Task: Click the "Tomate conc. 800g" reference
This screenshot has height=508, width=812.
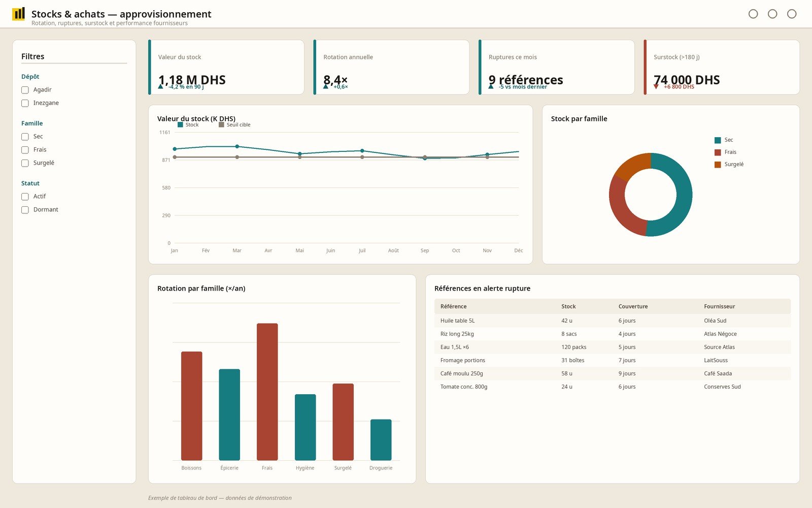Action: point(464,387)
